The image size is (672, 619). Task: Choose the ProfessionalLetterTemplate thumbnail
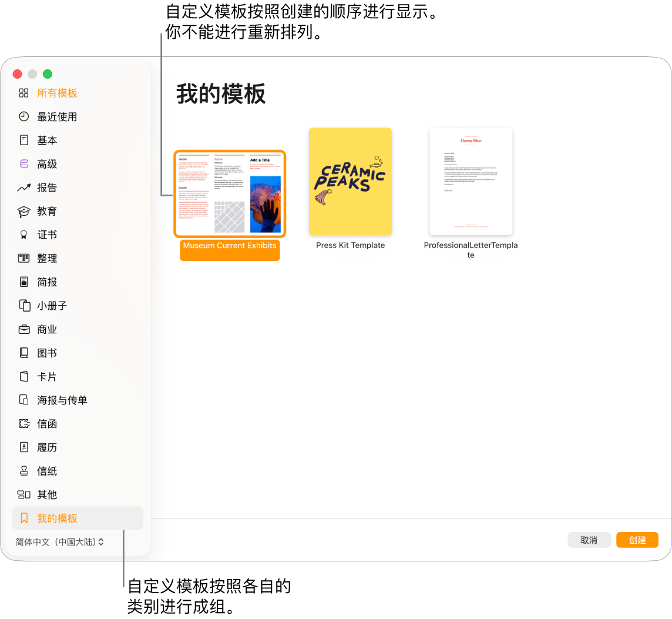point(471,181)
